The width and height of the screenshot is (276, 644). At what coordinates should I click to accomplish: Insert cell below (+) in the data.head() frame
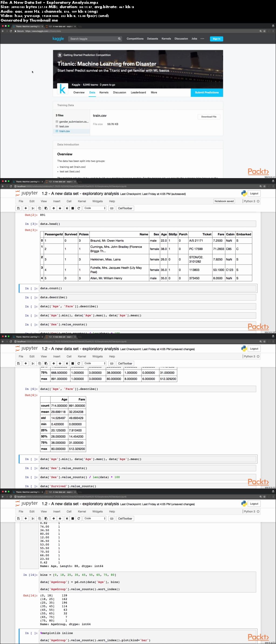[26, 208]
